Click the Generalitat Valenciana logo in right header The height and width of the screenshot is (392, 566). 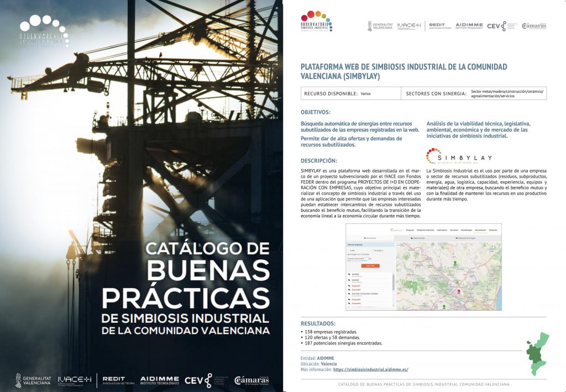pyautogui.click(x=380, y=26)
